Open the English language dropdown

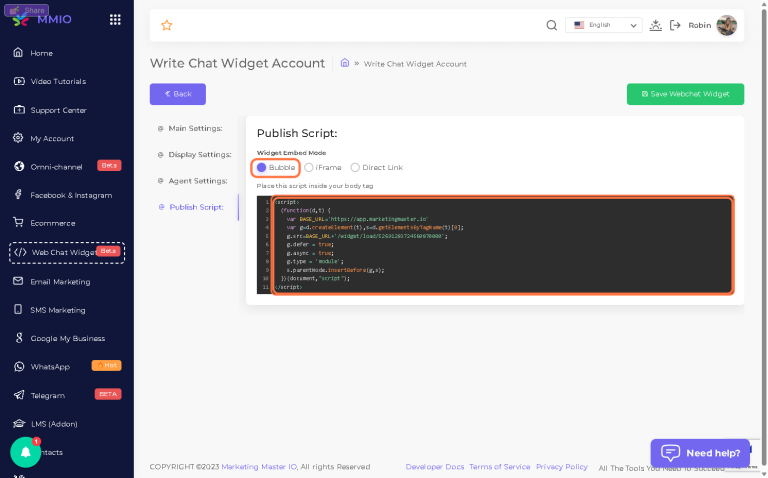point(604,25)
